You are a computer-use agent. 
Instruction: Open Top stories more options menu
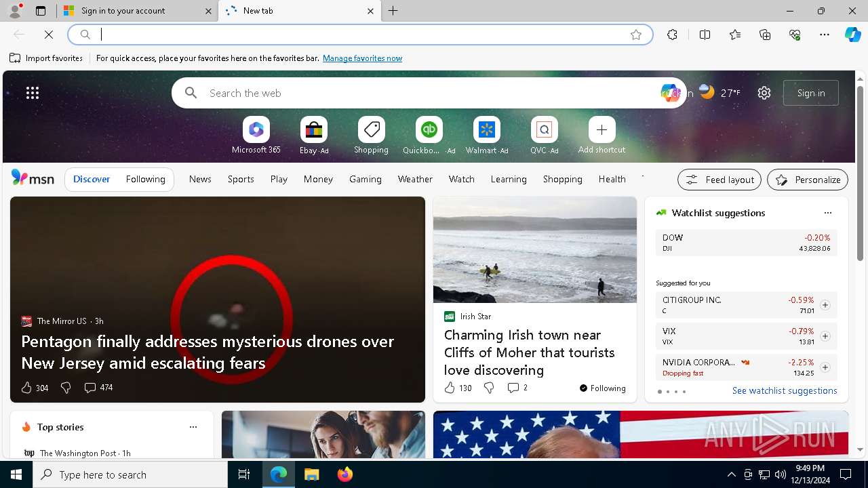coord(193,427)
